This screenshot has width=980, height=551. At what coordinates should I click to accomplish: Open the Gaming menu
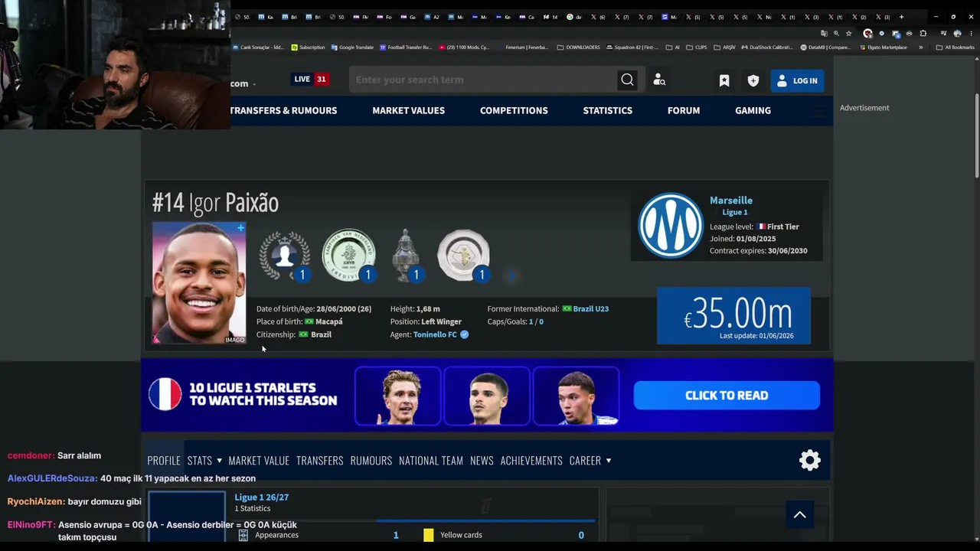753,110
